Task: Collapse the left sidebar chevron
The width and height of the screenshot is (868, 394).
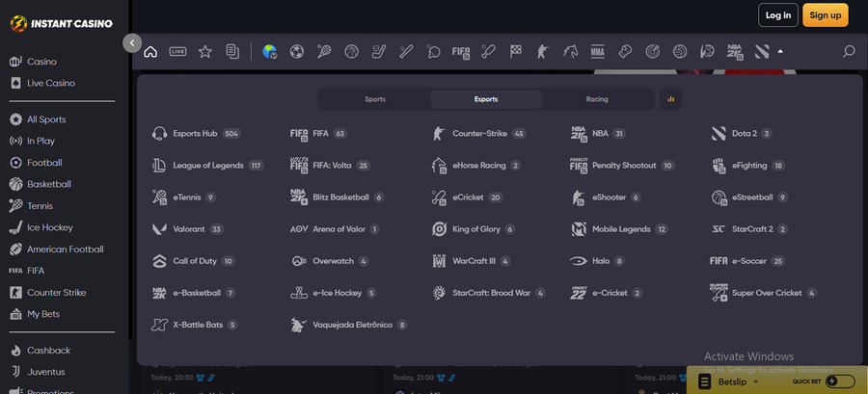Action: tap(132, 42)
